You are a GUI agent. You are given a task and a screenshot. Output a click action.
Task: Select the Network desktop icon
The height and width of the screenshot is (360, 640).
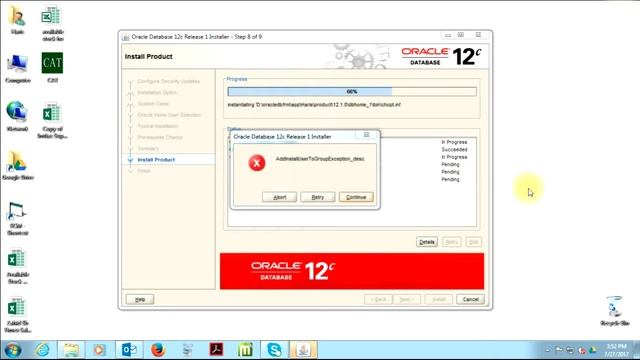click(x=17, y=117)
